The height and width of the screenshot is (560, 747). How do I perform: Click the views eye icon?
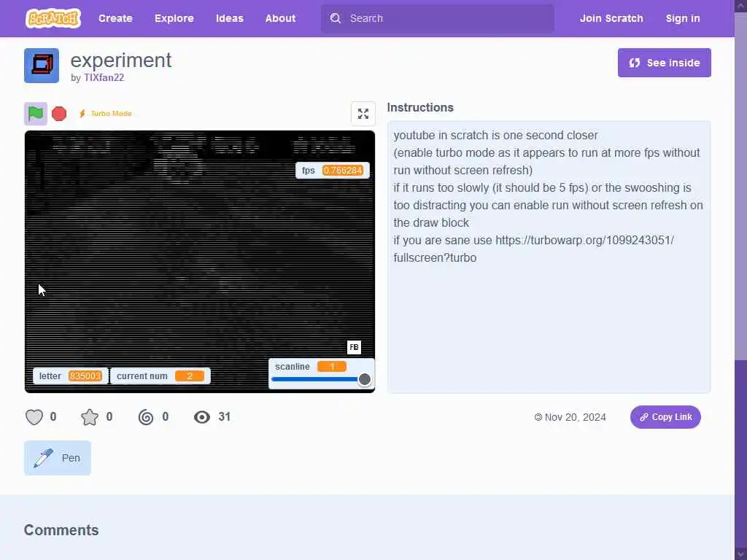pos(202,417)
